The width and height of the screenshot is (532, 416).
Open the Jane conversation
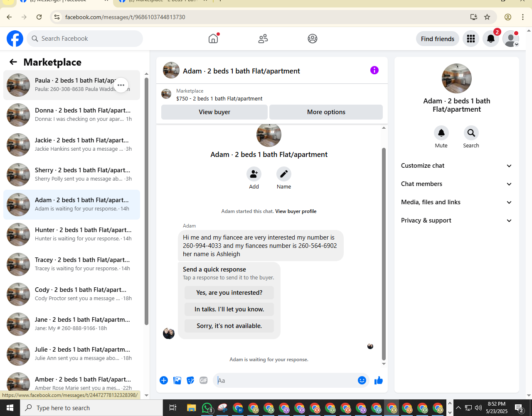pos(71,324)
